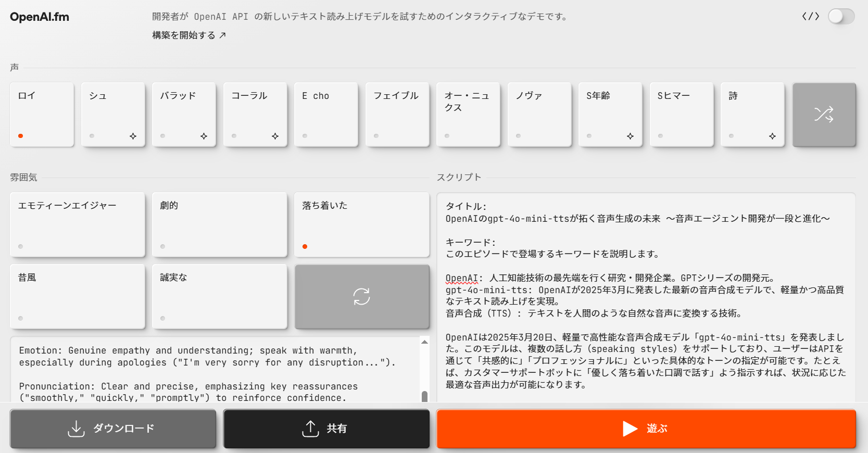Click the 共有 share button
The width and height of the screenshot is (868, 453).
(326, 429)
